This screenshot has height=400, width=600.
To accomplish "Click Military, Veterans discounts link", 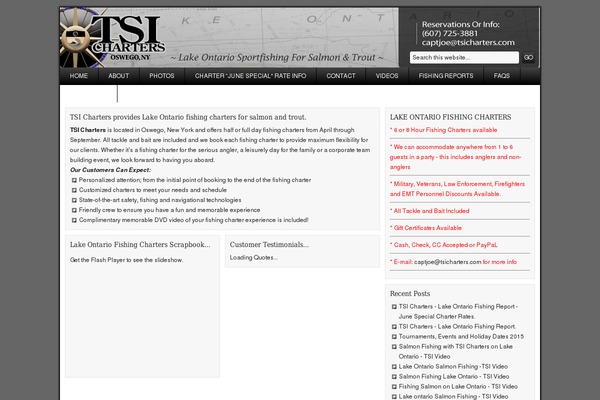I will (457, 189).
